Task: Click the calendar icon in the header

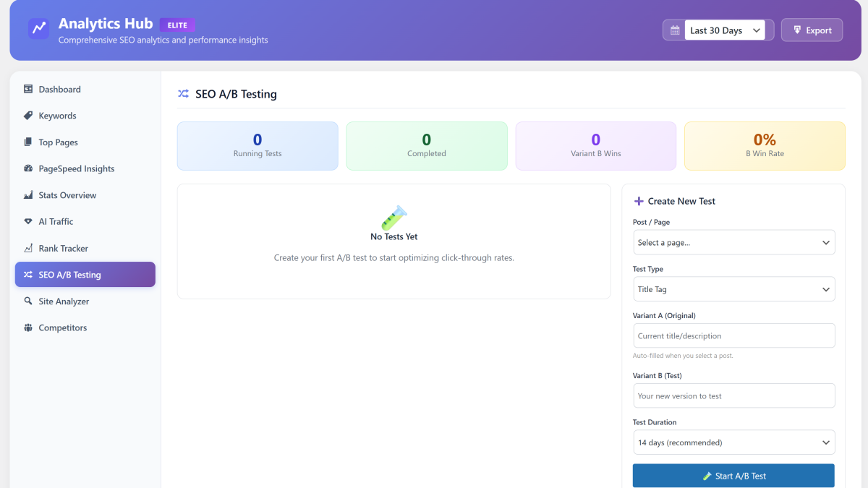Action: [x=673, y=30]
